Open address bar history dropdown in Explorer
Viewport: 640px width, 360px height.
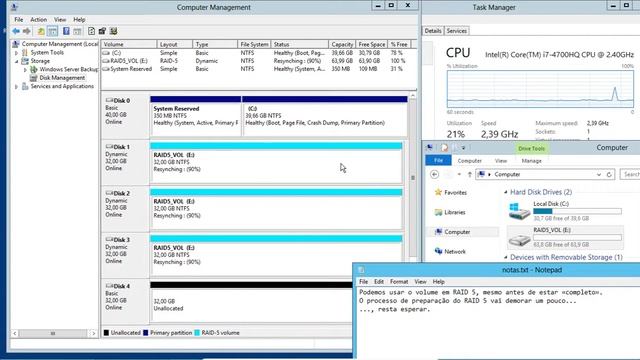click(x=599, y=175)
